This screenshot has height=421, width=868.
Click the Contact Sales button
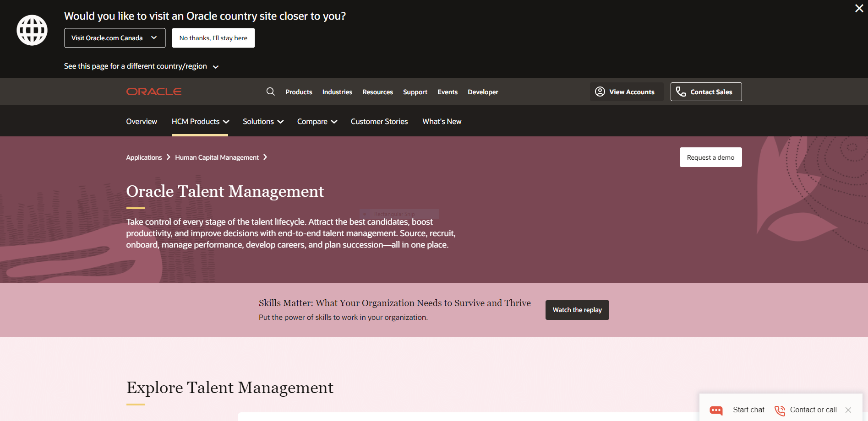(x=706, y=92)
